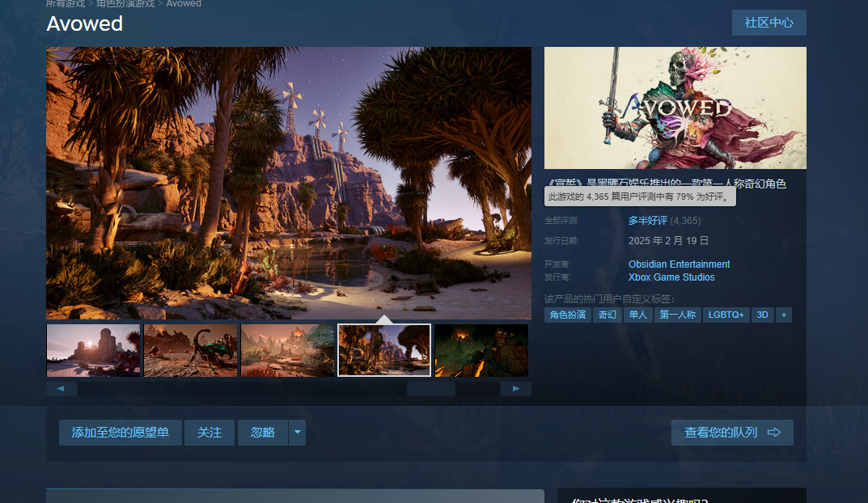
Task: Click the LGBTQ+ tag
Action: coord(726,315)
